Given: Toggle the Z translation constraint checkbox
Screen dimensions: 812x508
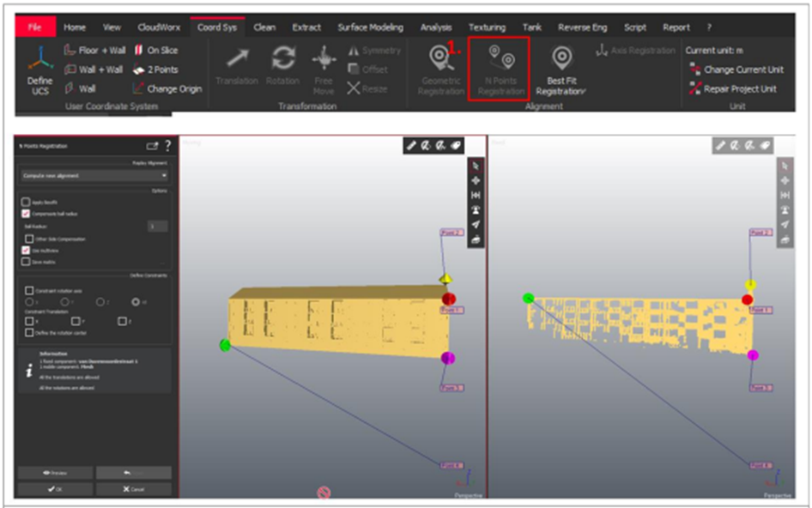Looking at the screenshot, I should coord(122,321).
